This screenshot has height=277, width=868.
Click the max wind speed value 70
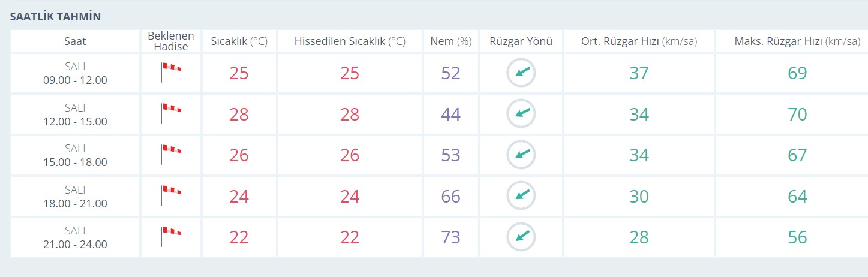pyautogui.click(x=797, y=114)
